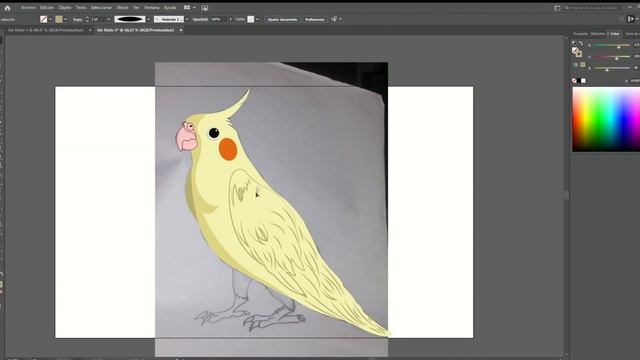Image resolution: width=640 pixels, height=360 pixels.
Task: Click the vertical canvas scrollbar
Action: (566, 196)
